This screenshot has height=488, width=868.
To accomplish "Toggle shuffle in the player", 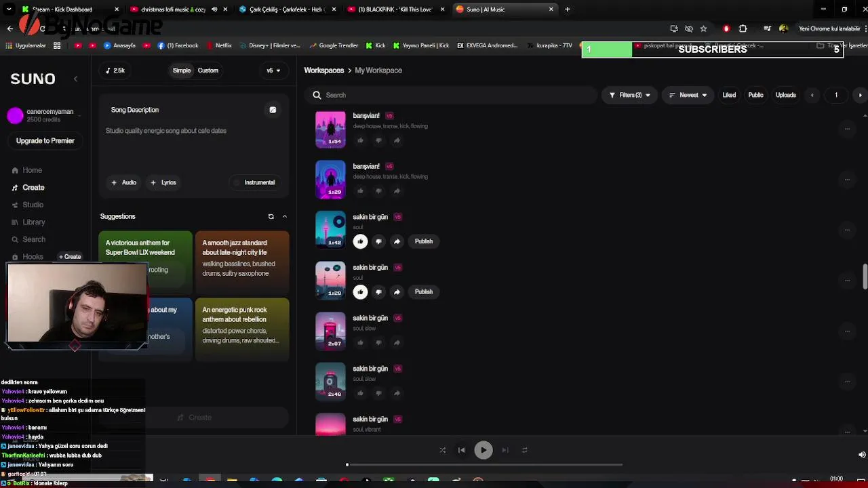I will click(442, 450).
